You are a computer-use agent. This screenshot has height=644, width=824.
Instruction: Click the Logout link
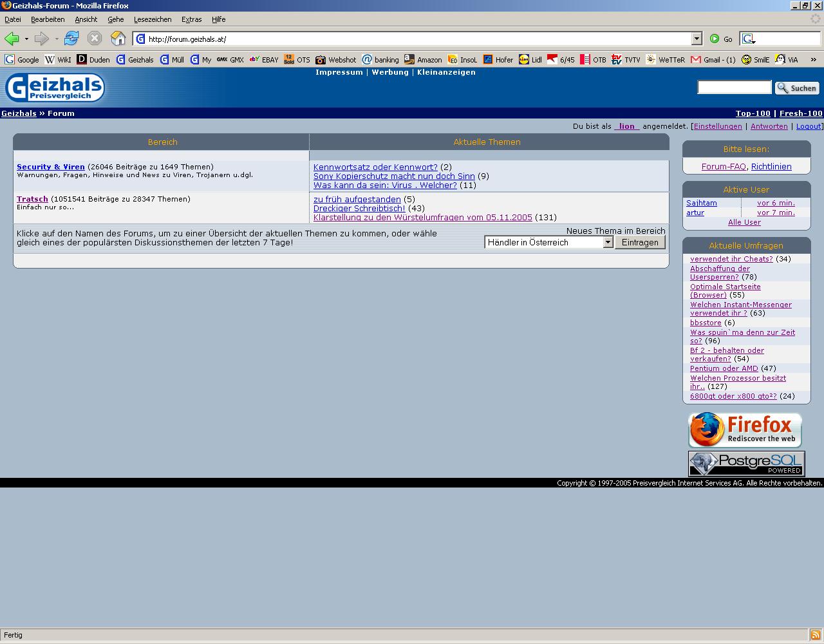tap(809, 126)
